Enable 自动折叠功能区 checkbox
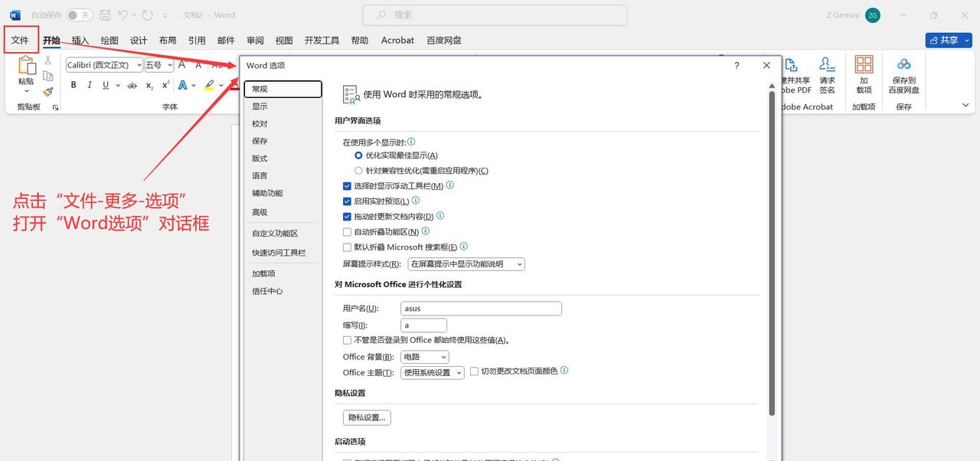 tap(348, 232)
